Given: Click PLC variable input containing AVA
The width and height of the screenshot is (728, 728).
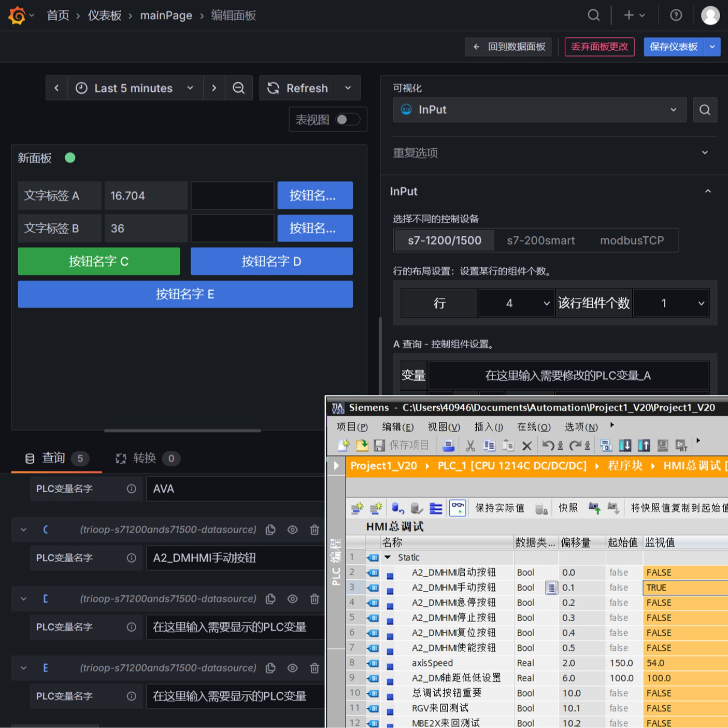Looking at the screenshot, I should click(236, 489).
